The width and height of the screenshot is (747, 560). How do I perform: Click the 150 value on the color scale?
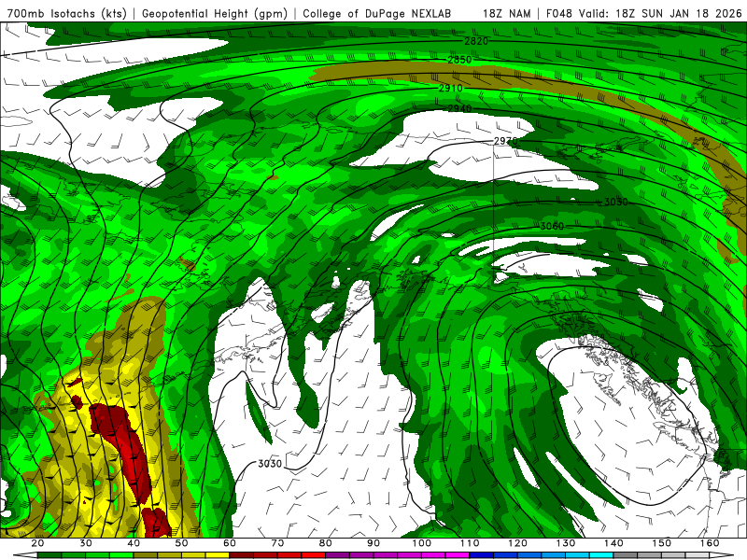pos(662,543)
